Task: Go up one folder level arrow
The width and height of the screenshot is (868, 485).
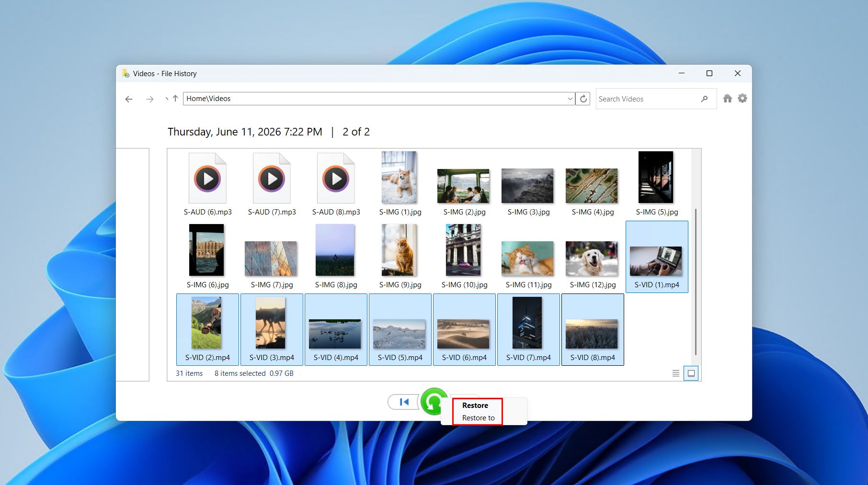Action: [175, 99]
